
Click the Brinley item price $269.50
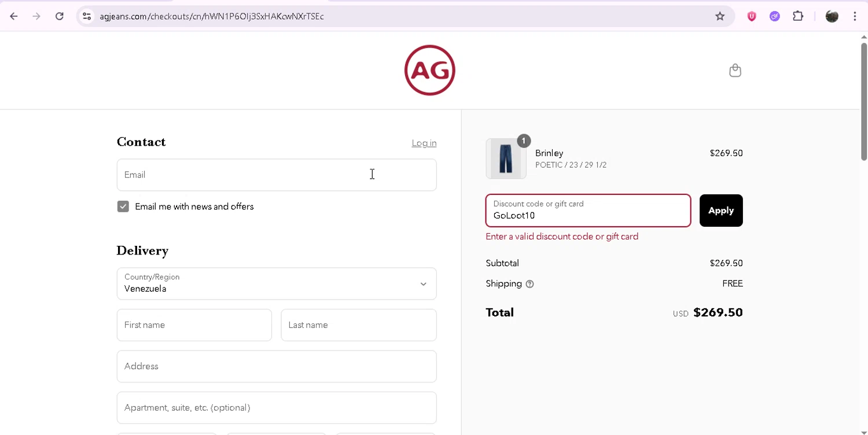pos(726,153)
